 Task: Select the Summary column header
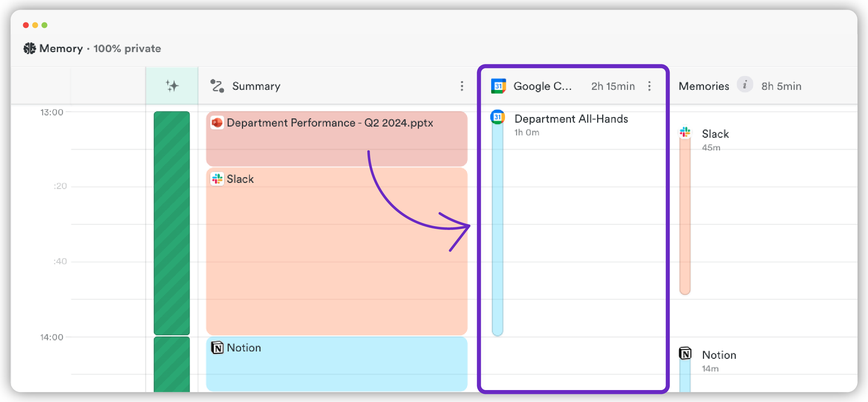[x=256, y=86]
